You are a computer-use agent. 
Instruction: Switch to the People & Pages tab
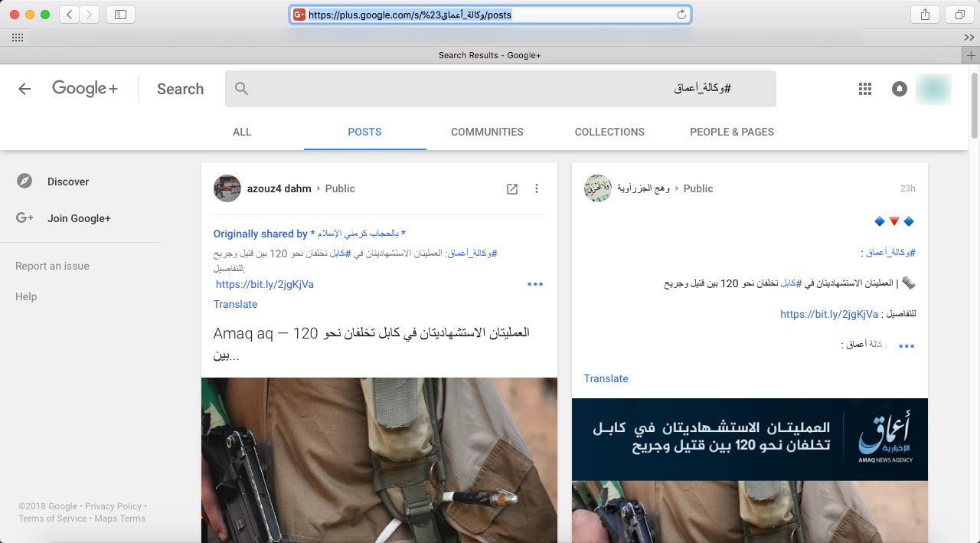[x=731, y=132]
